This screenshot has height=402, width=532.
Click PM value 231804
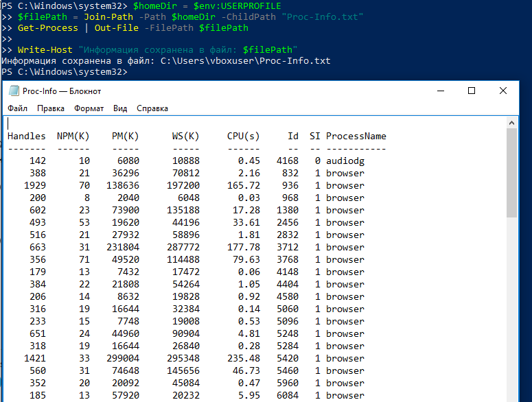pyautogui.click(x=122, y=247)
